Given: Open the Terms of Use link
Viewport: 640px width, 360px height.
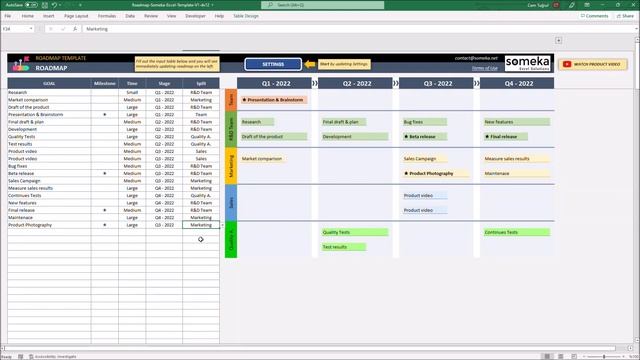Looking at the screenshot, I should coord(484,68).
